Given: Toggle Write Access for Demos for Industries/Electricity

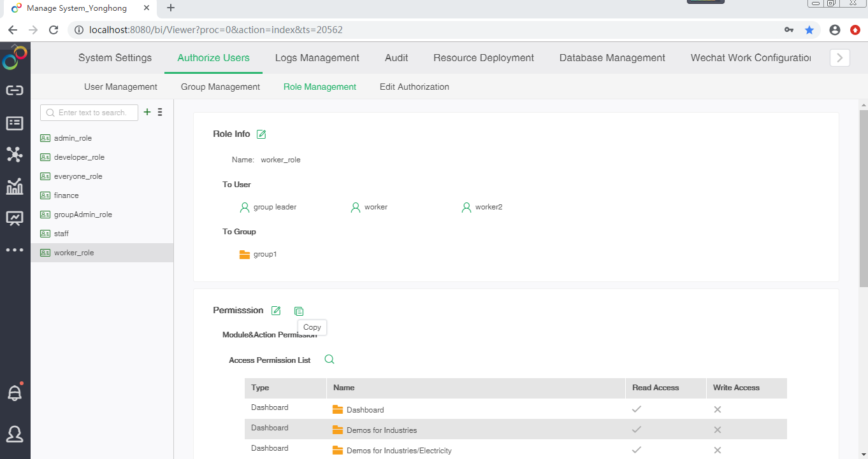Looking at the screenshot, I should [x=718, y=450].
